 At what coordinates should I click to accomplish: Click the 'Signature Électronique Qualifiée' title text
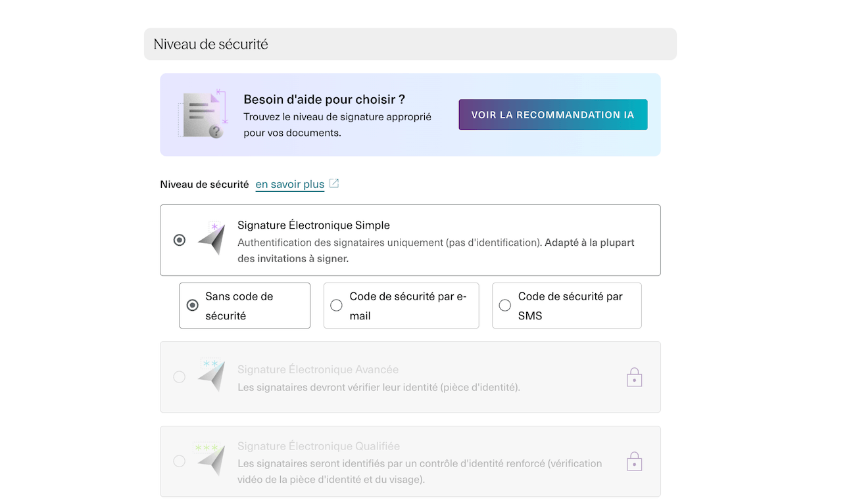(318, 446)
